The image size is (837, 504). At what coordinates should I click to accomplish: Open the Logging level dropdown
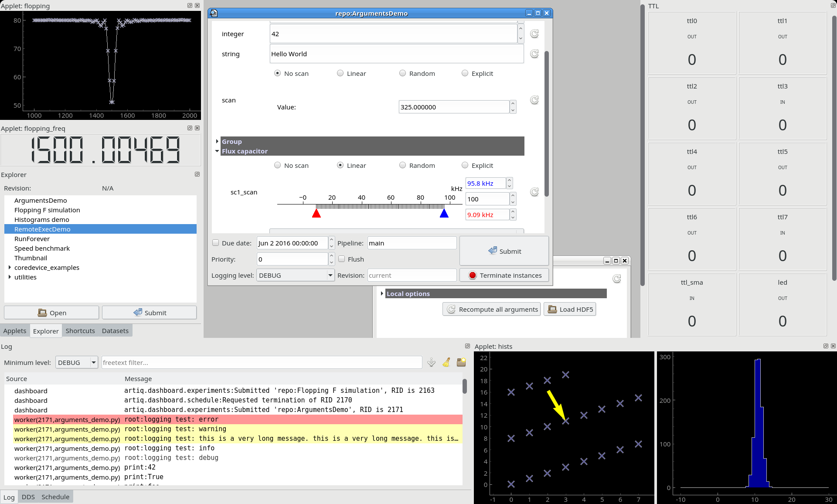point(295,275)
